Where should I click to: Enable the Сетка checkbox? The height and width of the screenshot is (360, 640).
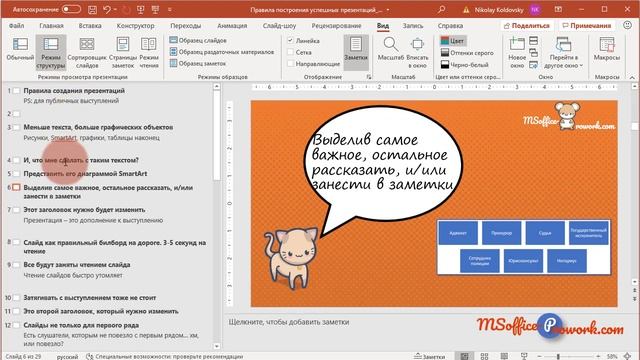point(291,52)
